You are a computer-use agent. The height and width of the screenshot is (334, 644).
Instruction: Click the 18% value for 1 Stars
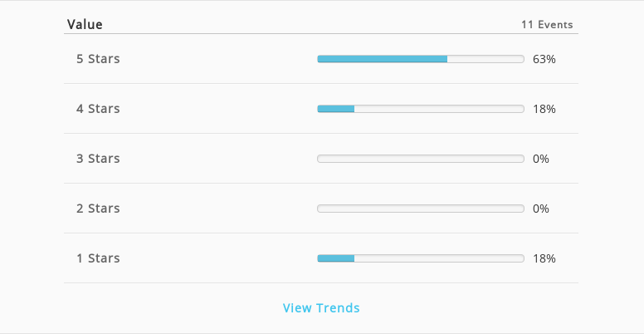coord(544,258)
